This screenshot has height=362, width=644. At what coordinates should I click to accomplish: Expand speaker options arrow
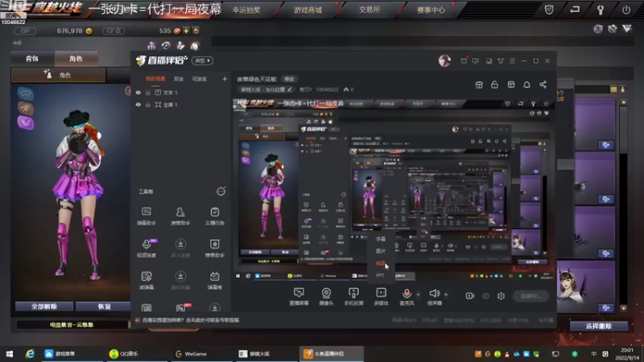pos(446,294)
